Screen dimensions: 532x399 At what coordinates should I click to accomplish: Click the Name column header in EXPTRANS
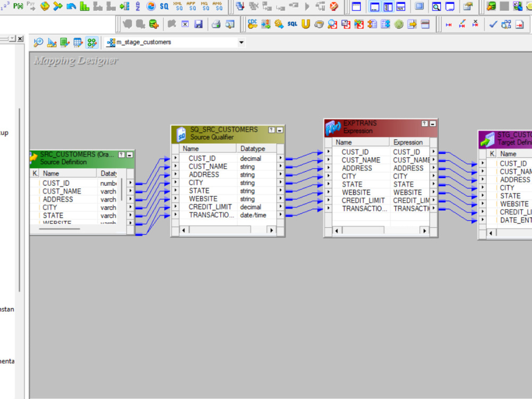361,142
